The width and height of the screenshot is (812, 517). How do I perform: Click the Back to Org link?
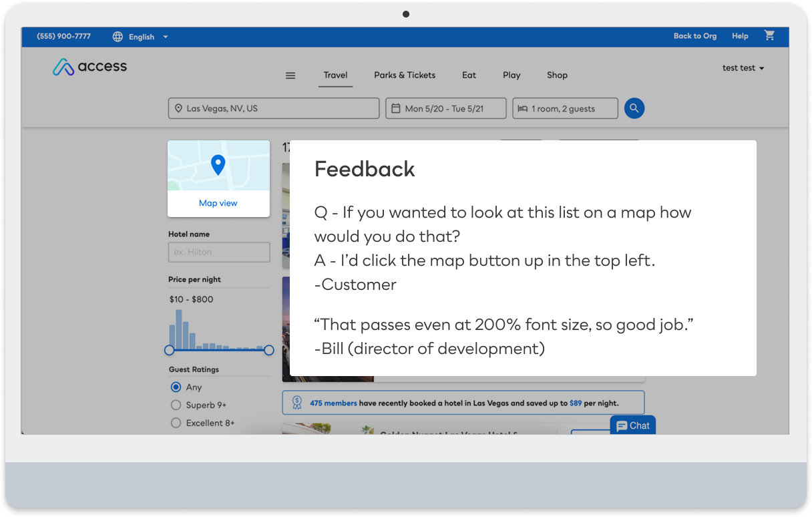pos(695,36)
